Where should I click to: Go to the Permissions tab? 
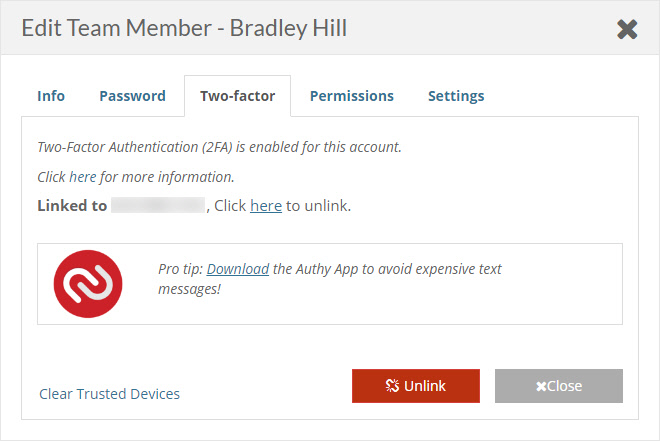(x=351, y=96)
